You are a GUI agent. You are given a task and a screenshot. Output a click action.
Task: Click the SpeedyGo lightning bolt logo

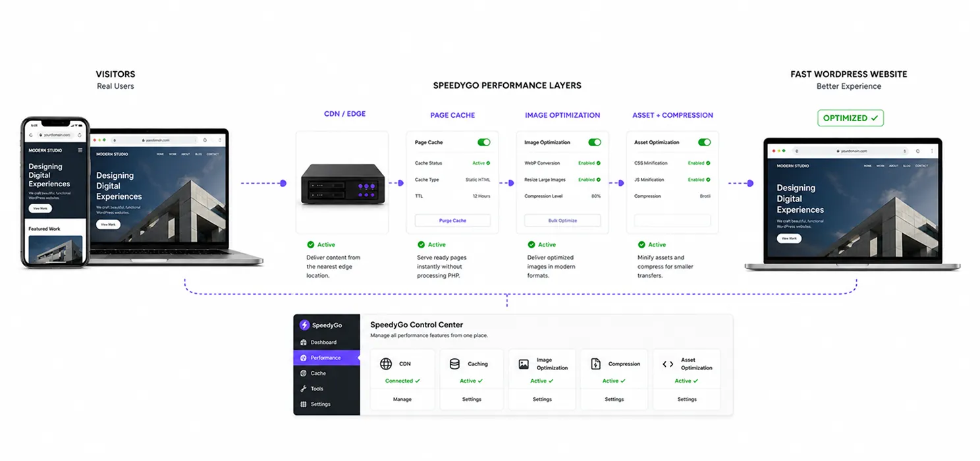[304, 325]
